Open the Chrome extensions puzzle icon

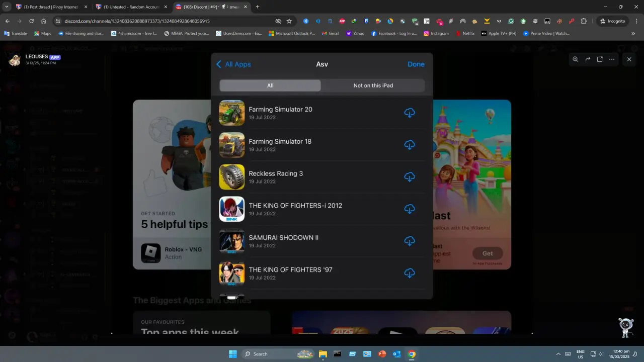[584, 21]
